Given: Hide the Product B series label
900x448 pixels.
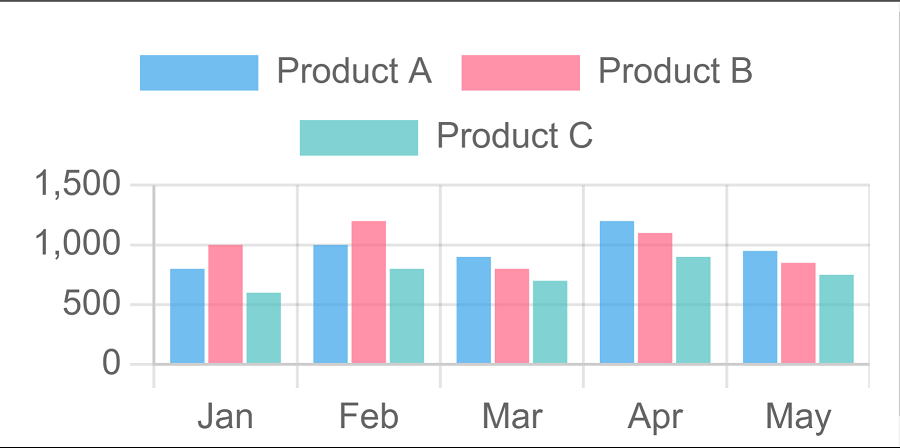Looking at the screenshot, I should (675, 72).
